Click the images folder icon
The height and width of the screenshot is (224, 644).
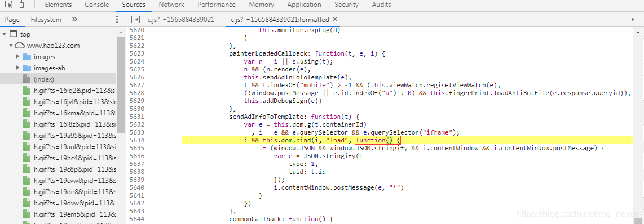[27, 57]
